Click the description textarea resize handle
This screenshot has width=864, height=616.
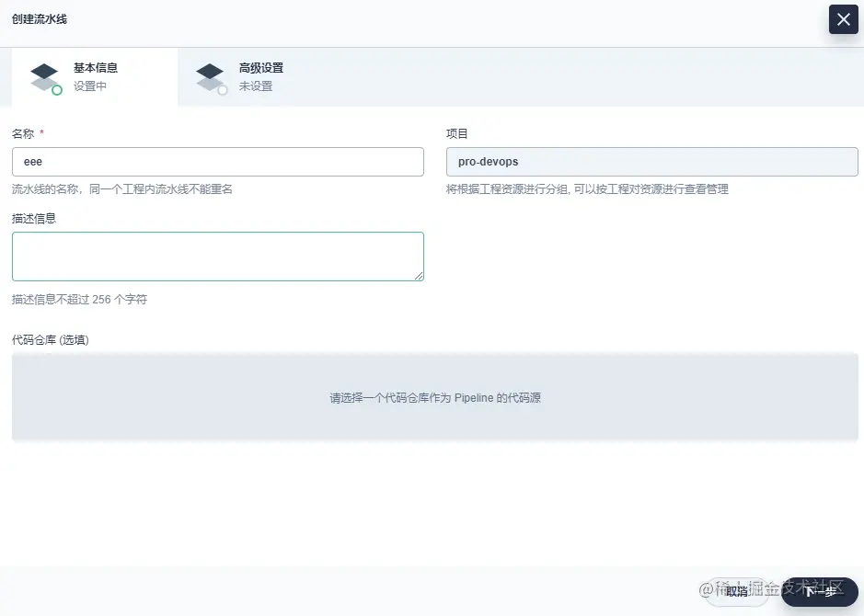click(419, 276)
